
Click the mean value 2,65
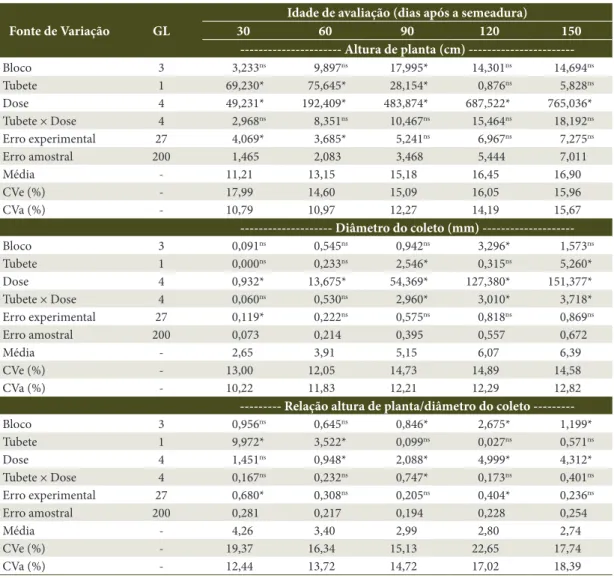coord(242,352)
